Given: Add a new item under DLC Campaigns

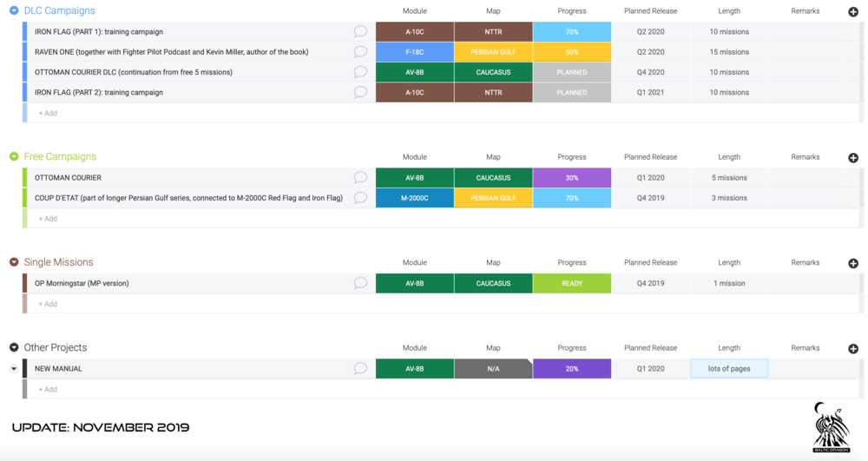Looking at the screenshot, I should 48,113.
